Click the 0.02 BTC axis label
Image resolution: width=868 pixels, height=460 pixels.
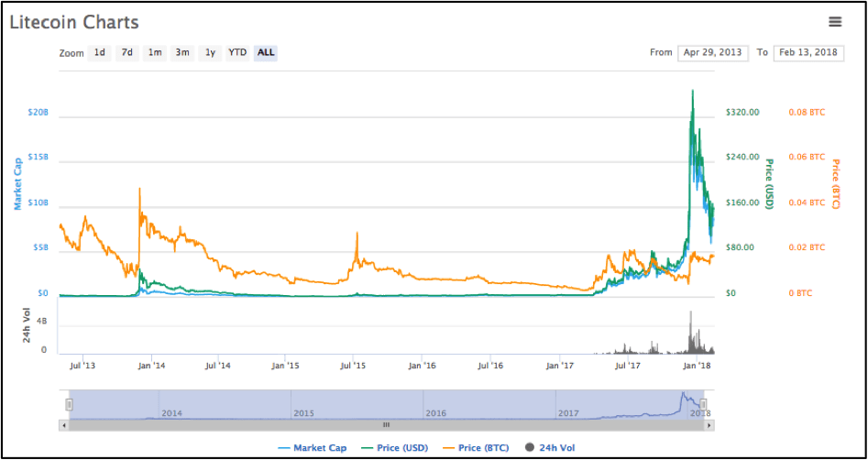807,246
